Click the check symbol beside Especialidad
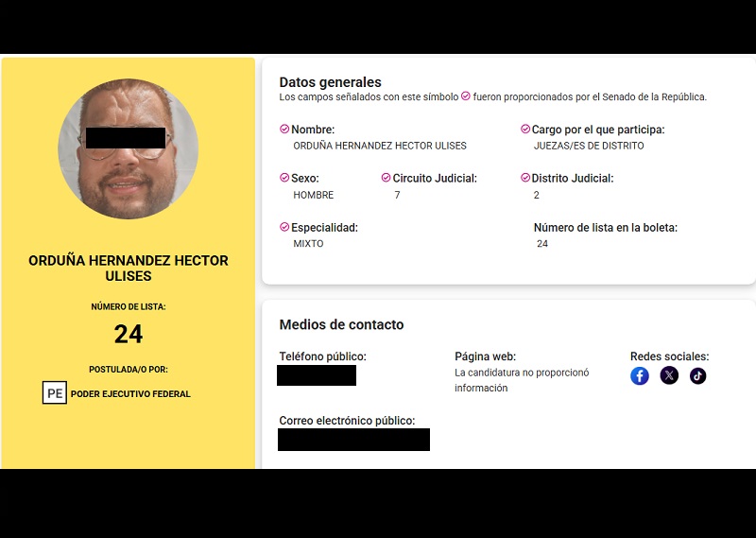756x538 pixels. click(x=284, y=227)
